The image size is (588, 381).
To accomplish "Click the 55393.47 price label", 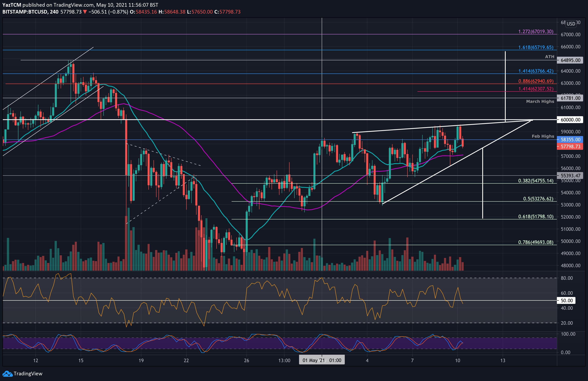I will click(570, 176).
